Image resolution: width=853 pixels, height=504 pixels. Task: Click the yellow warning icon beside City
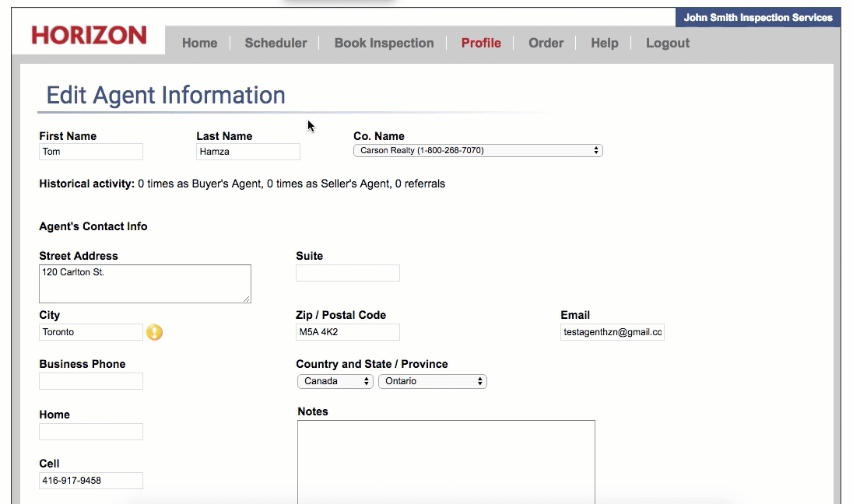coord(155,332)
